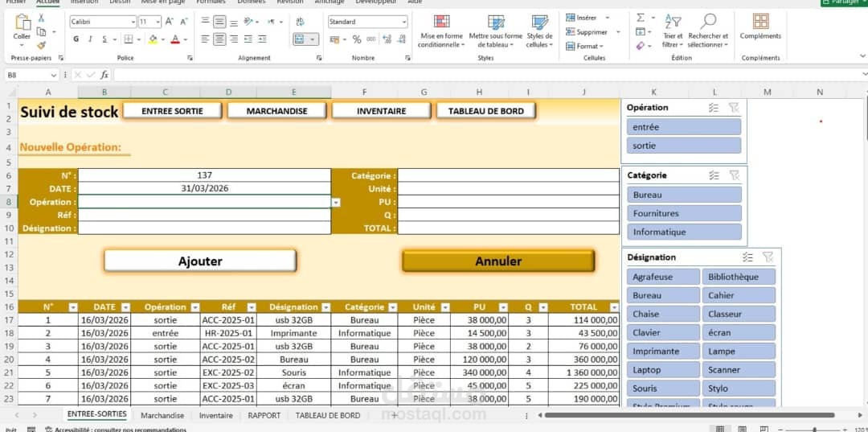The height and width of the screenshot is (432, 868).
Task: Click the text orientation icon
Action: click(x=248, y=22)
